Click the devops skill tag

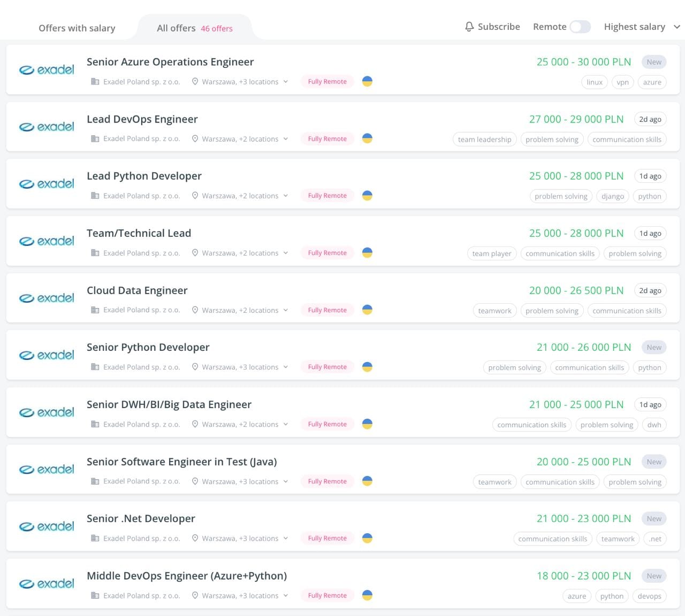coord(650,596)
